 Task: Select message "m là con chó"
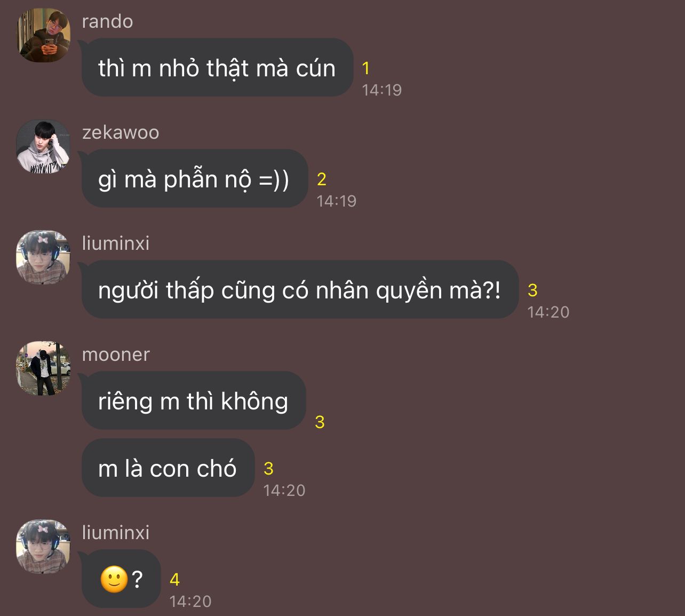point(168,468)
